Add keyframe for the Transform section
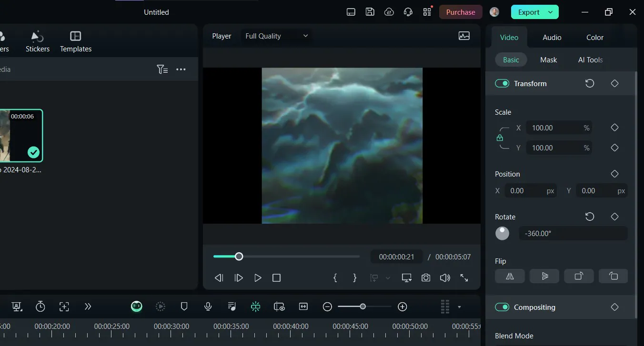Viewport: 644px width, 346px height. pyautogui.click(x=614, y=83)
